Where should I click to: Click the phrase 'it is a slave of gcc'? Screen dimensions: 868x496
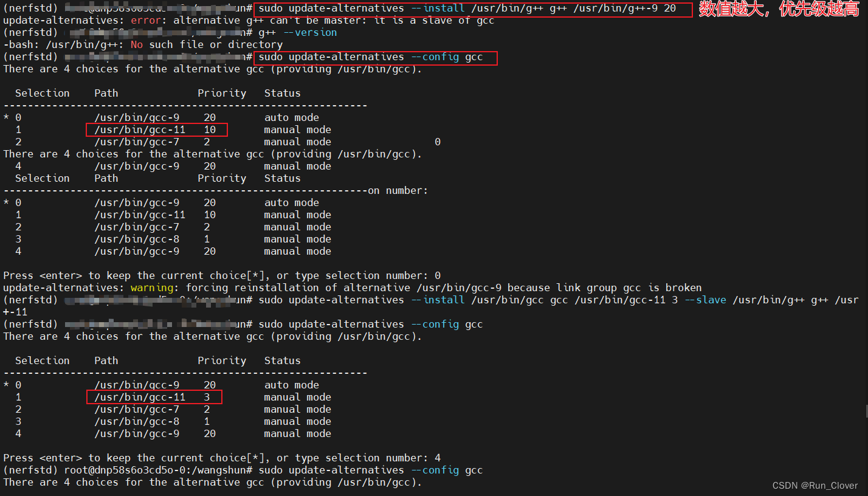[x=434, y=21]
